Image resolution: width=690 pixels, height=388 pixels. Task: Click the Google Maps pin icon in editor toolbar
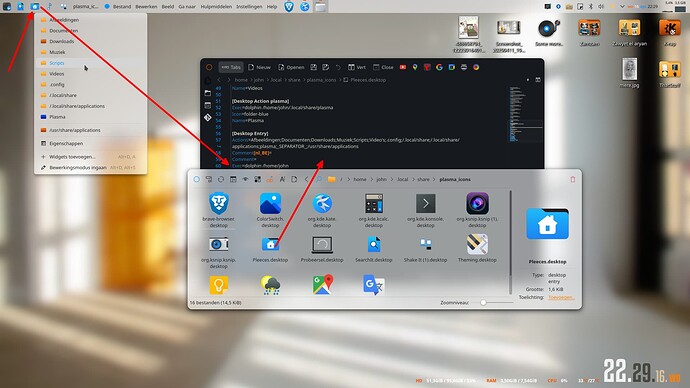click(415, 67)
